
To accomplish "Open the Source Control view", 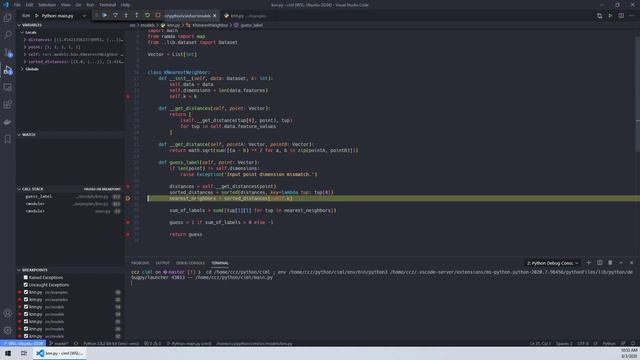I will tap(8, 53).
